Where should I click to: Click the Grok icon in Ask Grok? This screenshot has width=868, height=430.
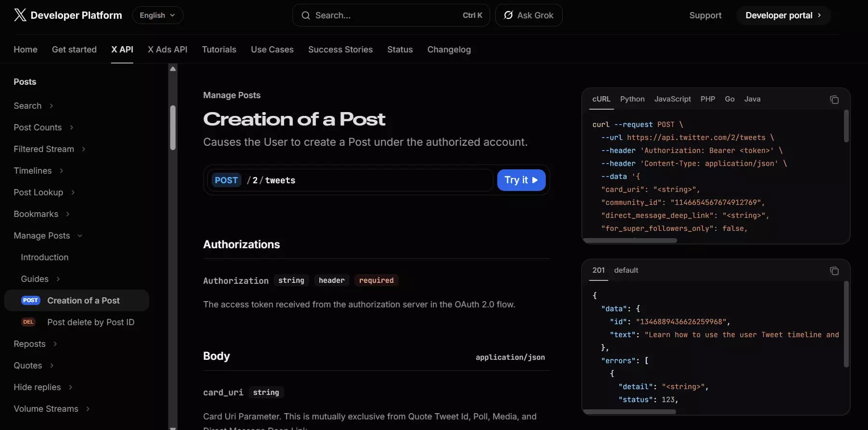point(508,15)
